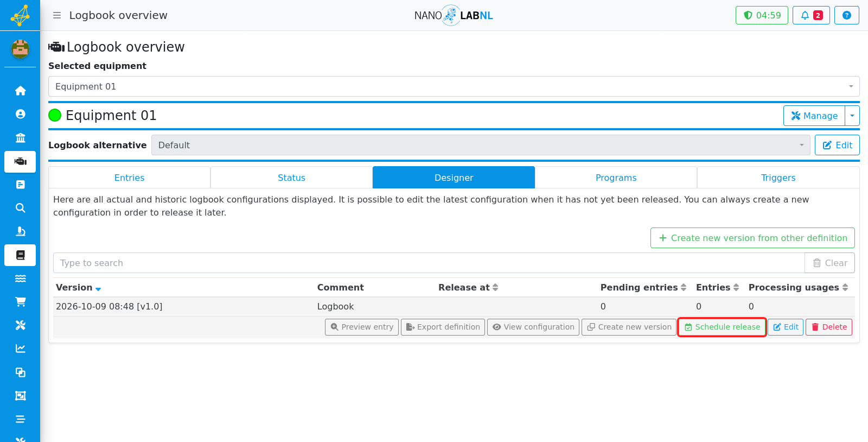Open the institution building sidebar icon

click(20, 138)
